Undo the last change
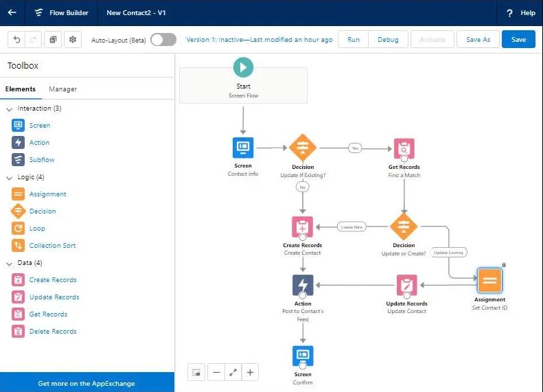The height and width of the screenshot is (392, 543). tap(16, 40)
